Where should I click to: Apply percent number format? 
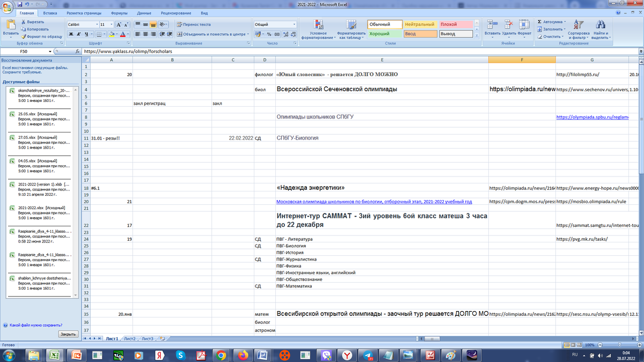tap(269, 34)
